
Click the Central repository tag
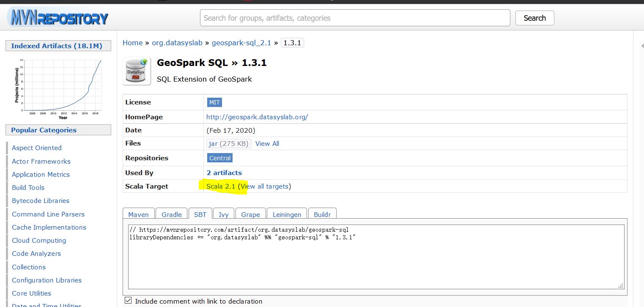220,158
